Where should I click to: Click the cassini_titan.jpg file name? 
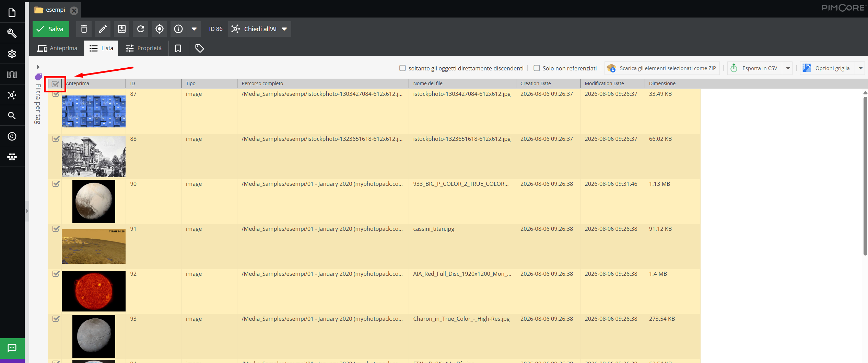pyautogui.click(x=434, y=229)
